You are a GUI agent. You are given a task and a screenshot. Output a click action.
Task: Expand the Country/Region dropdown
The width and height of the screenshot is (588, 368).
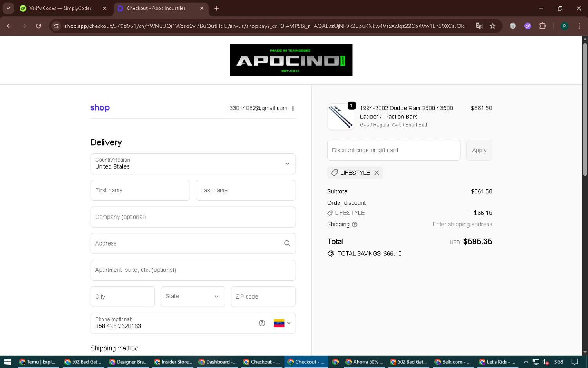click(193, 164)
